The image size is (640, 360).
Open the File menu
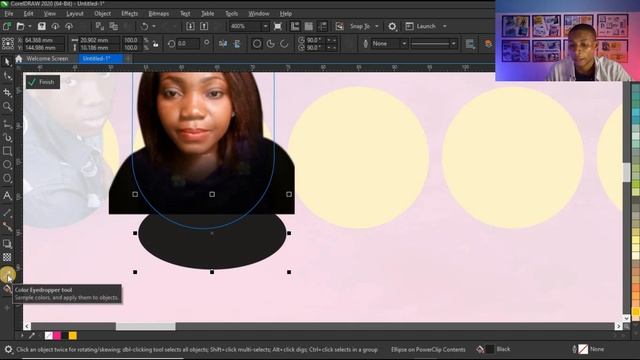click(x=9, y=13)
